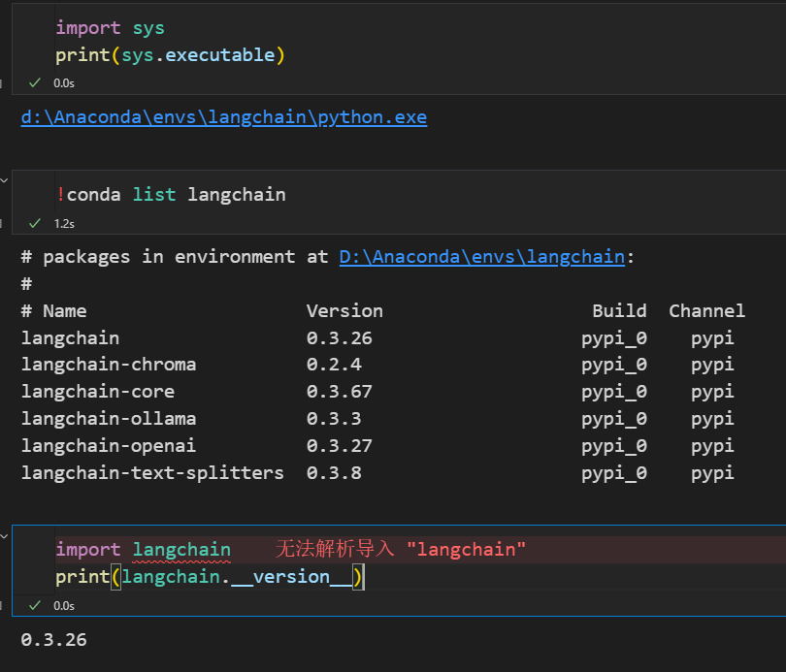Click the langchain version 0.3.26 table cell
The image size is (786, 672).
pos(340,338)
